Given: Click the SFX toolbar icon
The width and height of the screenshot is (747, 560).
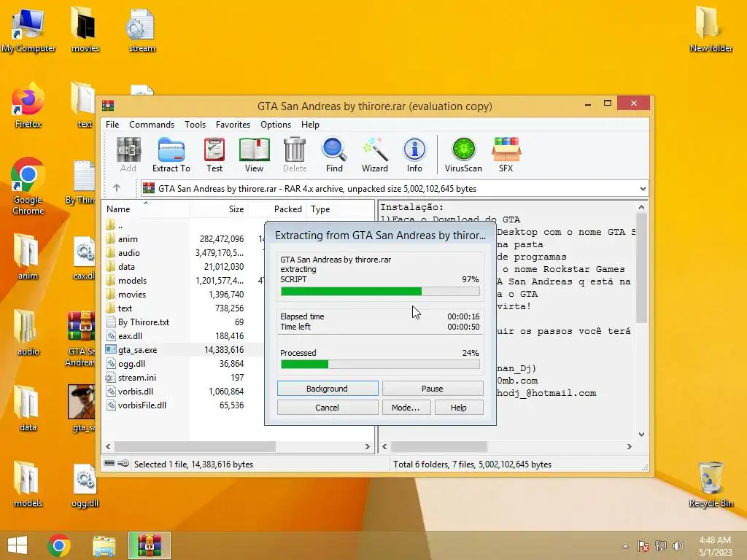Looking at the screenshot, I should (506, 155).
